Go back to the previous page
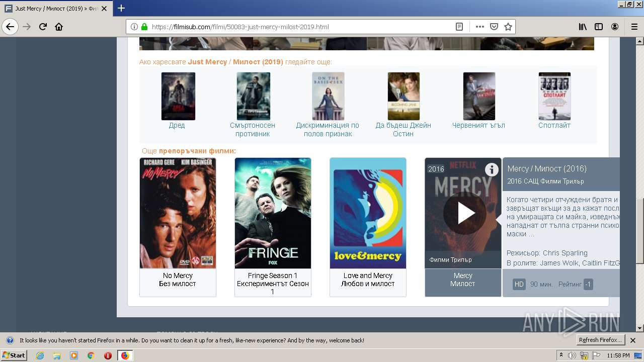The width and height of the screenshot is (644, 362). [x=10, y=27]
